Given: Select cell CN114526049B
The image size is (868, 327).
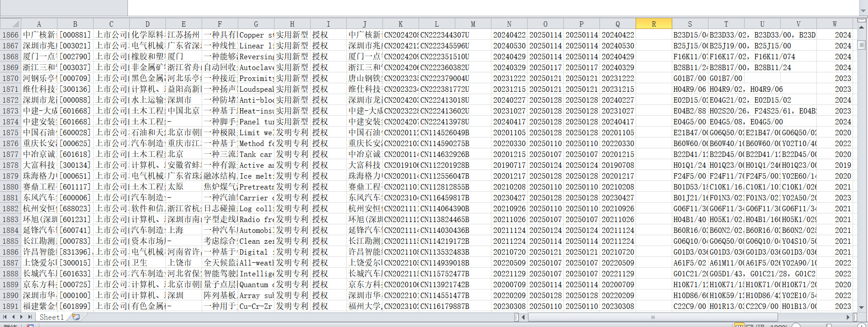Looking at the screenshot, I should (x=445, y=133).
